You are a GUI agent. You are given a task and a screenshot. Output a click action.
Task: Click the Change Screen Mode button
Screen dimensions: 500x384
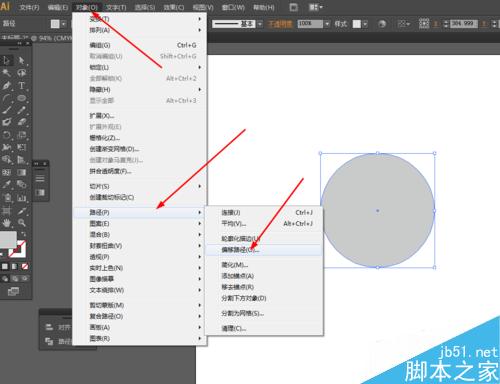(13, 292)
